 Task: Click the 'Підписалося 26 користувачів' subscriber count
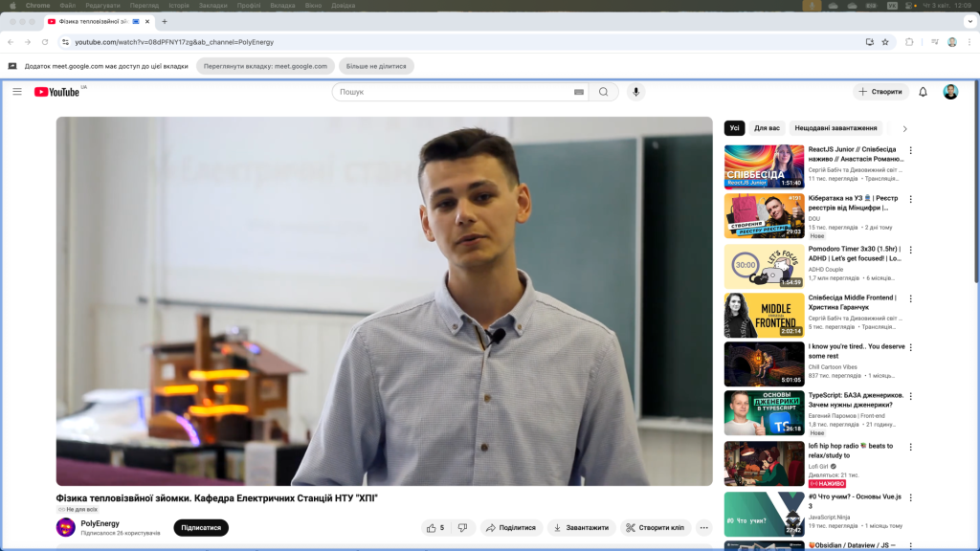click(x=121, y=534)
